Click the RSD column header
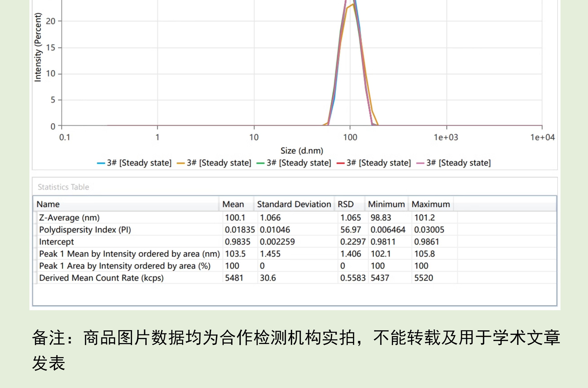This screenshot has width=588, height=388. [346, 204]
